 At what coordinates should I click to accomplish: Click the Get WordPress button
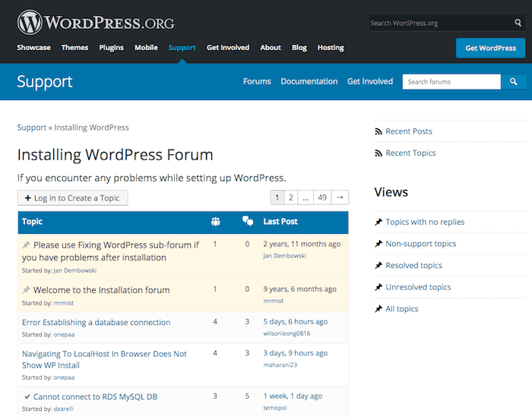pos(491,48)
